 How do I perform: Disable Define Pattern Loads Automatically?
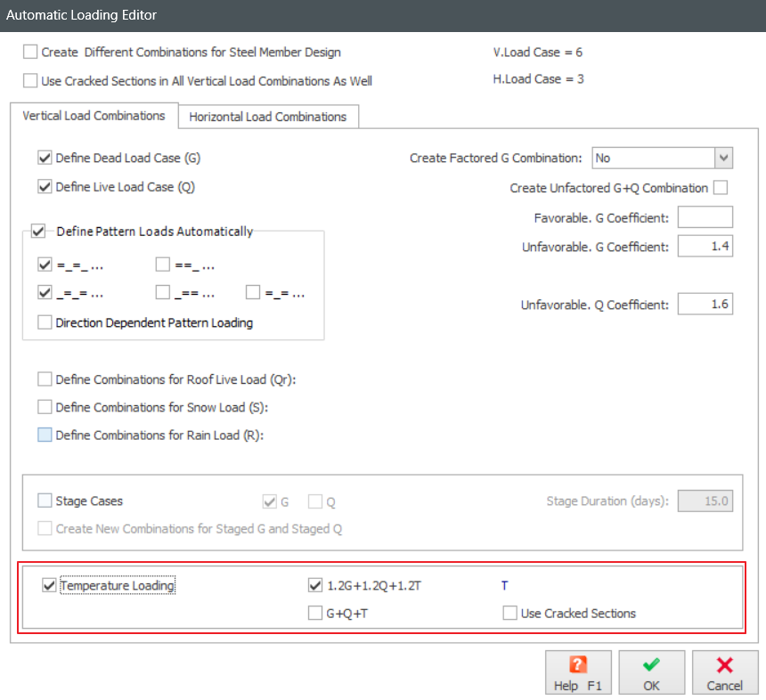tap(38, 232)
